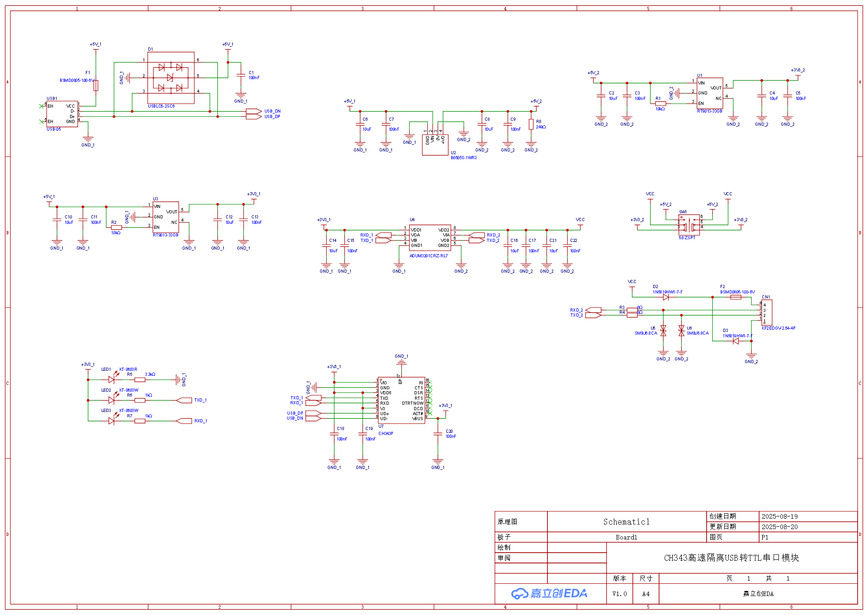Click the 嘉立创EDA logo in the title block
868x615 pixels.
(x=549, y=593)
